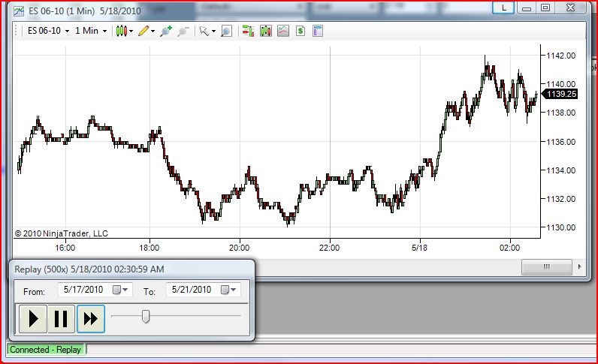598x364 pixels.
Task: Select the arrow cursor pointer tool
Action: point(204,31)
